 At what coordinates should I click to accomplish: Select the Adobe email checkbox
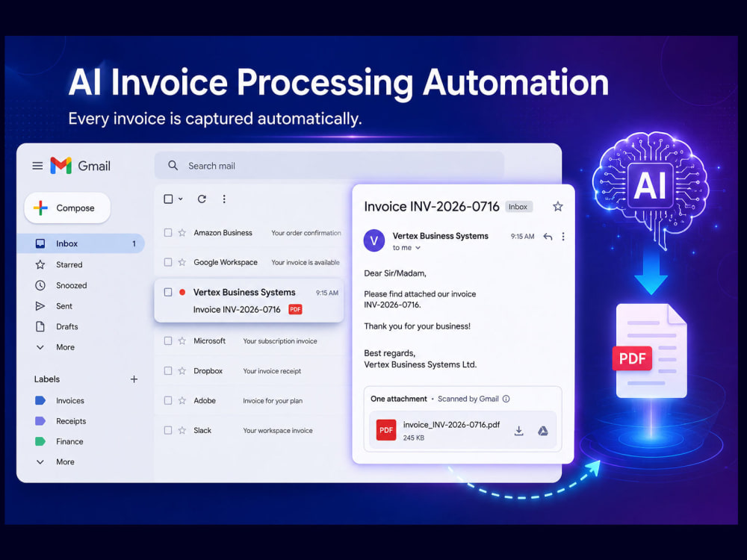point(167,400)
